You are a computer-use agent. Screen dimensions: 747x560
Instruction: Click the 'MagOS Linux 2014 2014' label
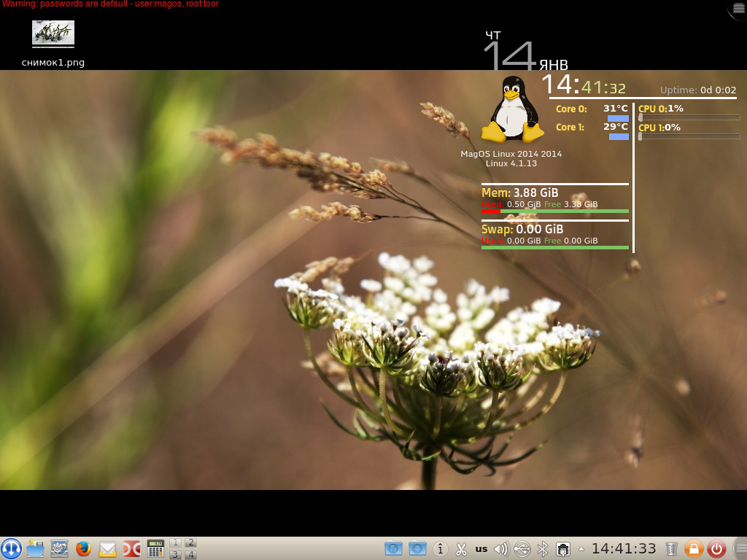tap(511, 154)
